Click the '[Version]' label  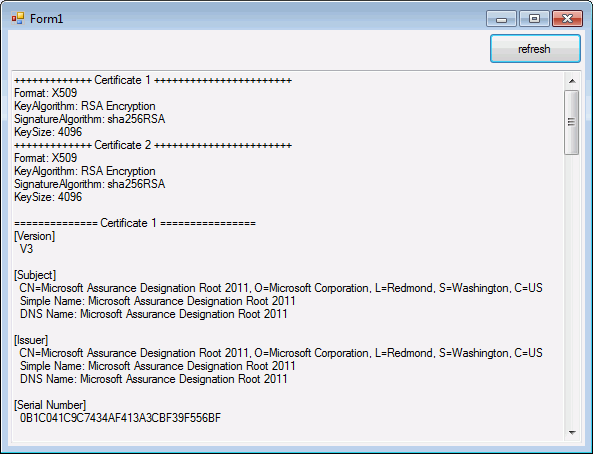click(35, 236)
